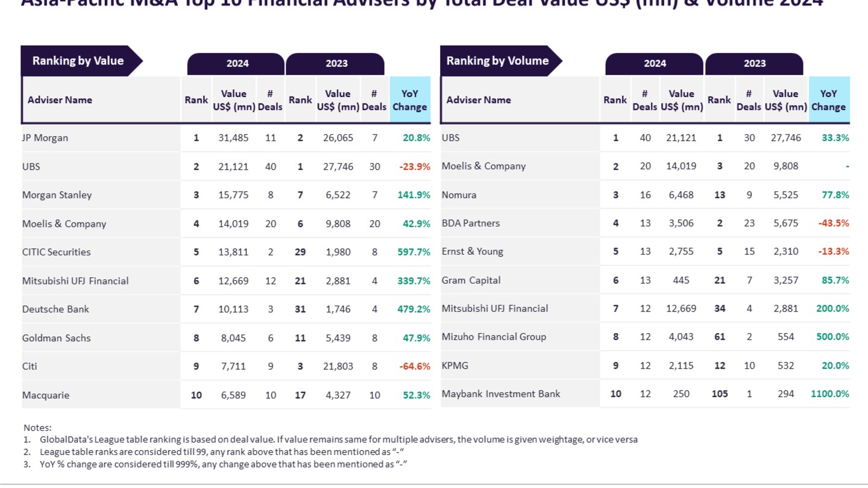Click the YoY Change header in the value table
Screen dimensions: 868x488
click(x=410, y=100)
